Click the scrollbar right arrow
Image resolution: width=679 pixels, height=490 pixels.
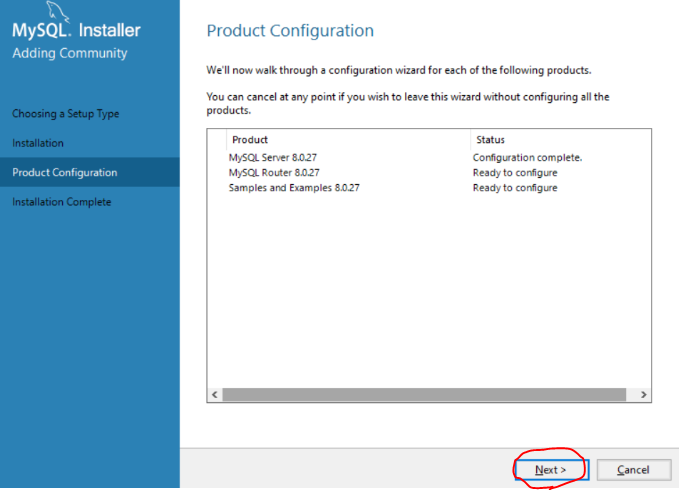coord(643,394)
